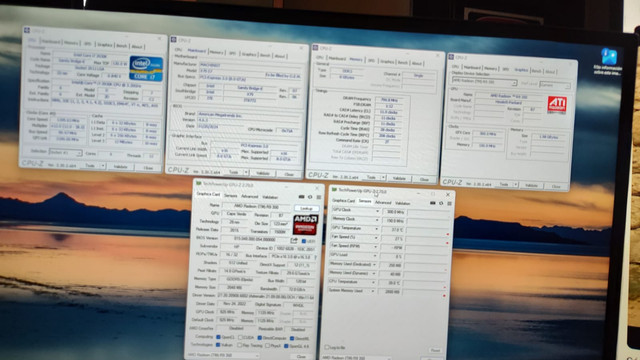Open the Sensors tab in GPU-Z Graphics Card window
This screenshot has height=360, width=640.
(231, 196)
